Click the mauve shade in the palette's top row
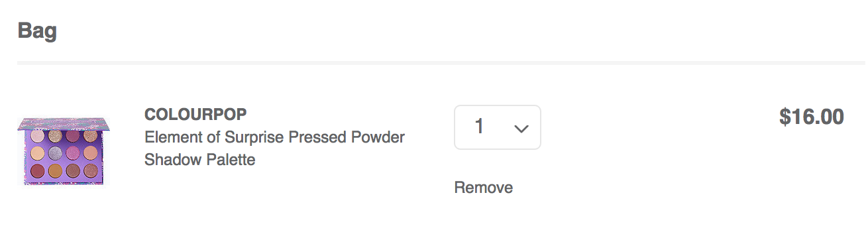The height and width of the screenshot is (244, 868). (73, 136)
